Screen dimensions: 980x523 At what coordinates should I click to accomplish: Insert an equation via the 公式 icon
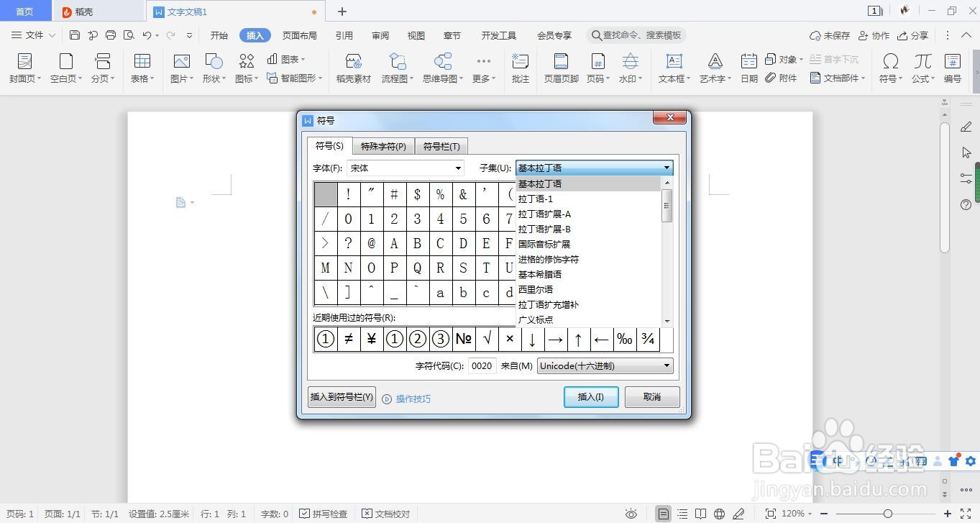[x=921, y=68]
